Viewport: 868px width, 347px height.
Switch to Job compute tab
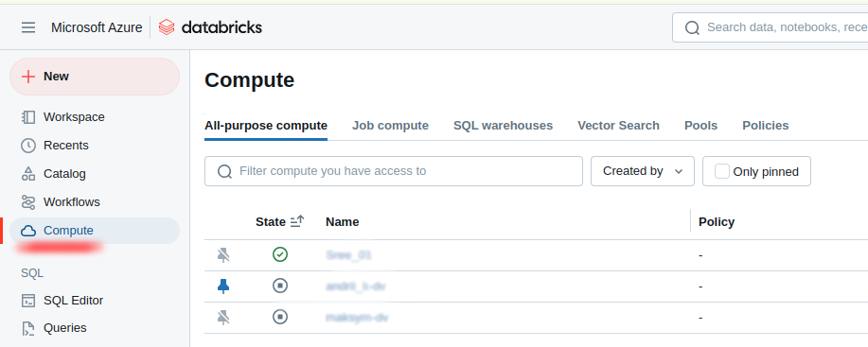pos(390,126)
